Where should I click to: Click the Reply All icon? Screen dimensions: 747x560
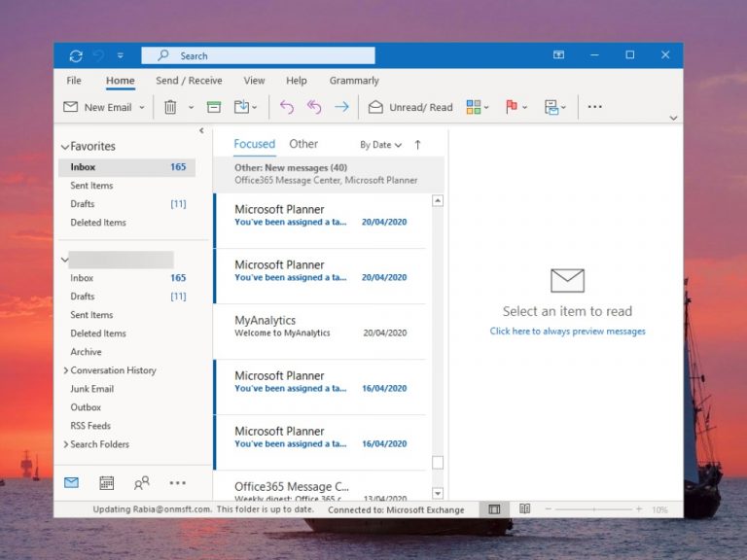314,107
